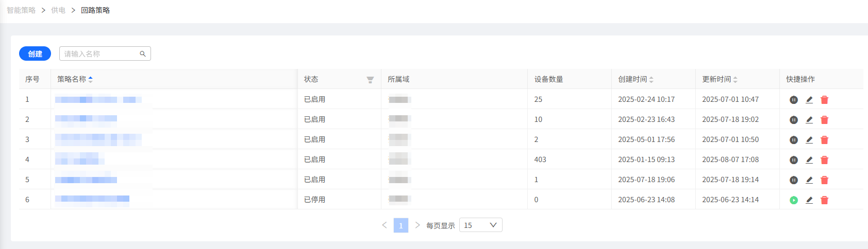
Task: Start the stopped strategy in row 6
Action: [794, 200]
